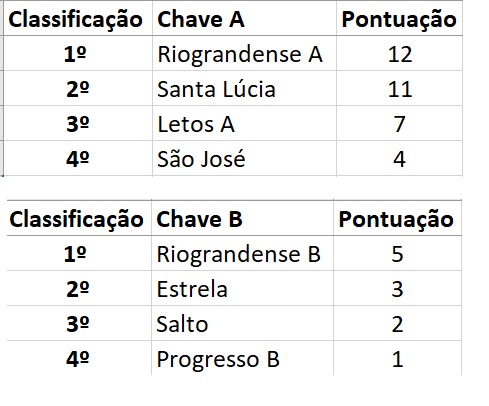Select Progresso B's score 1 cell

coord(397,358)
